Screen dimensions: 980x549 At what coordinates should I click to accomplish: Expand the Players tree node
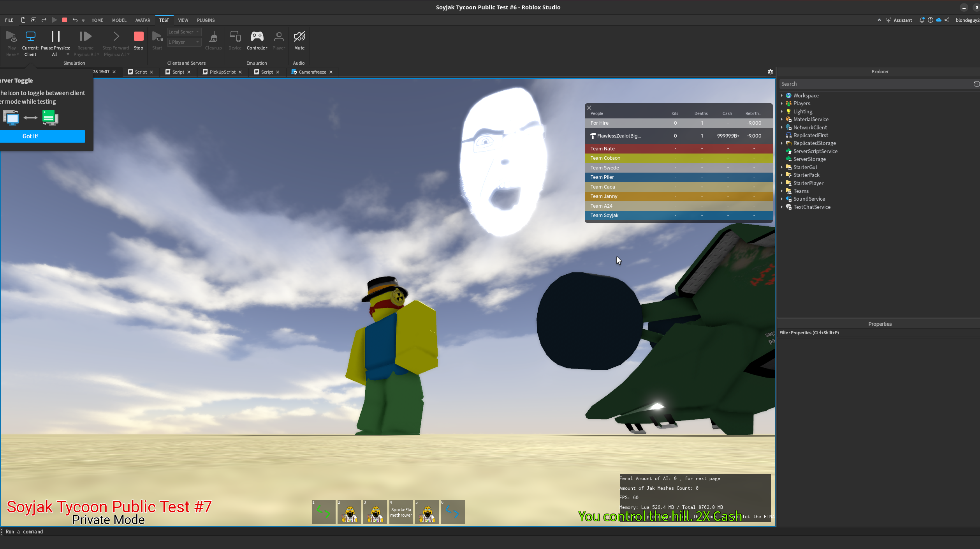(x=781, y=103)
